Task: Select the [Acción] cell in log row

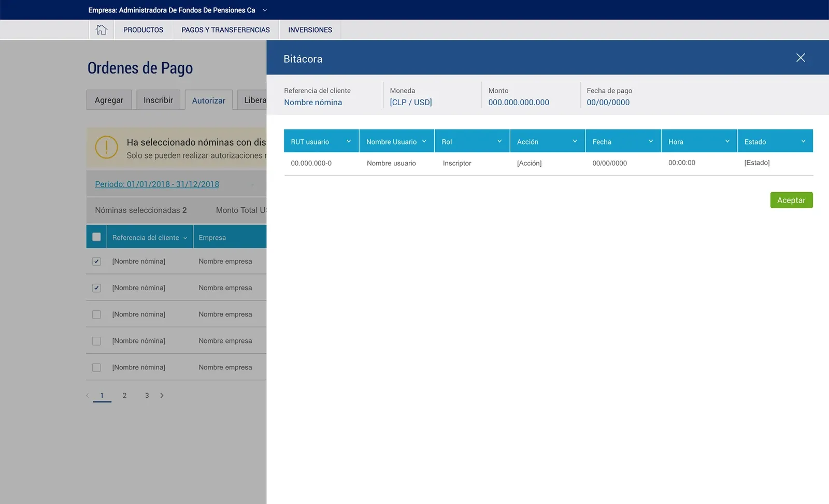Action: point(529,163)
